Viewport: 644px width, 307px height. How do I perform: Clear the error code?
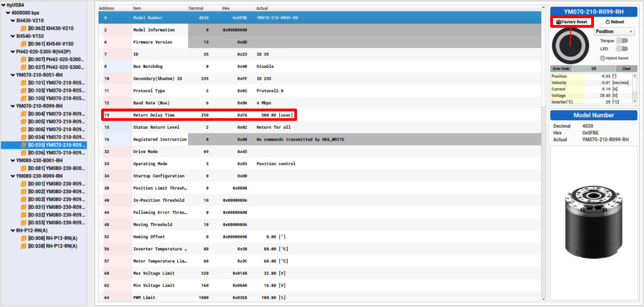[x=626, y=69]
